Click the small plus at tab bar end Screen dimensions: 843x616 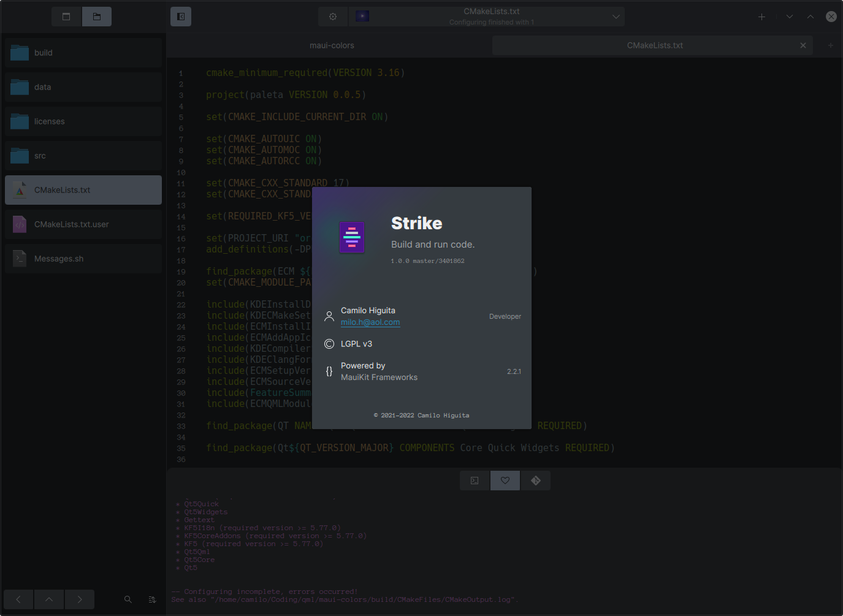click(831, 45)
